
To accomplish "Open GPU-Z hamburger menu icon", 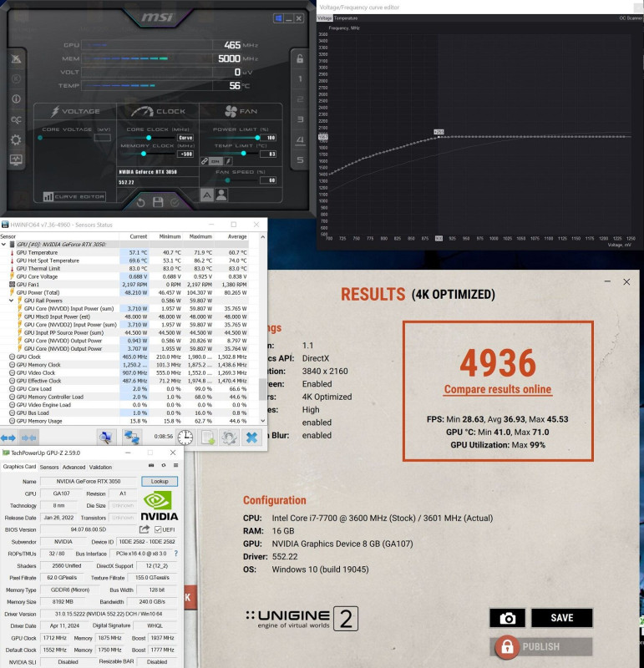I will [175, 465].
